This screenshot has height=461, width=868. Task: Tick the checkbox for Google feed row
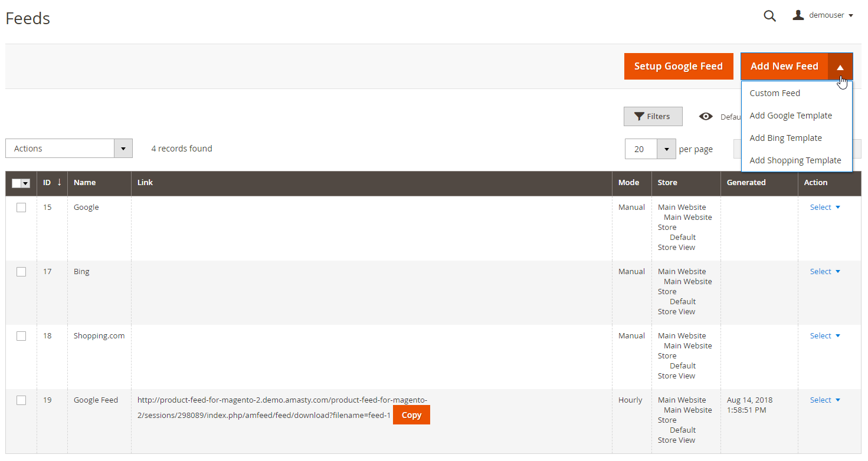tap(21, 208)
